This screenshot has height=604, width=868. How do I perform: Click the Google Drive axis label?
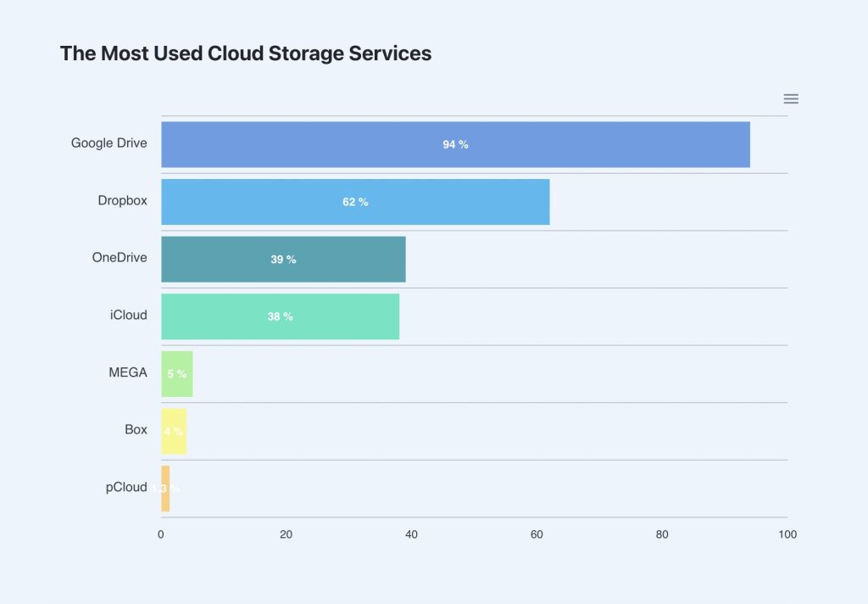pyautogui.click(x=109, y=143)
